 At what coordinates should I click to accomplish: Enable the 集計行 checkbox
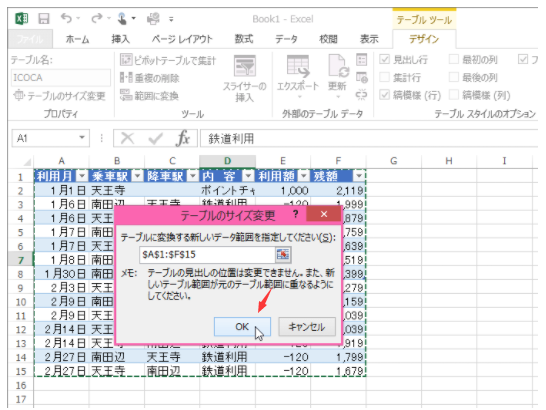[384, 77]
